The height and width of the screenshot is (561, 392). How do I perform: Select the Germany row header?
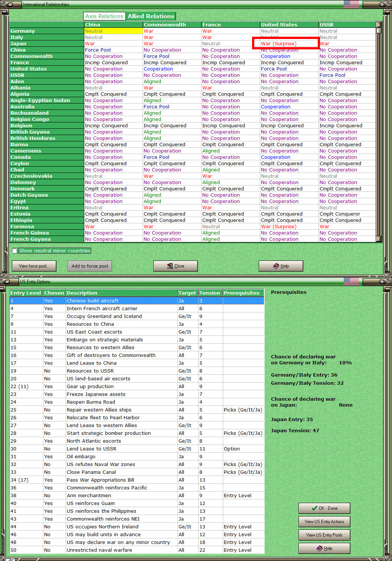pyautogui.click(x=47, y=31)
